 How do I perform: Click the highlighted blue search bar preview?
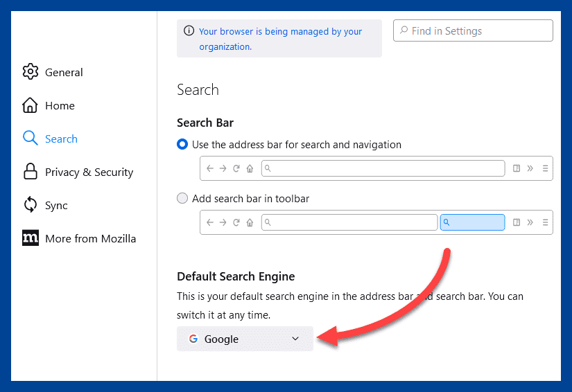(x=472, y=222)
